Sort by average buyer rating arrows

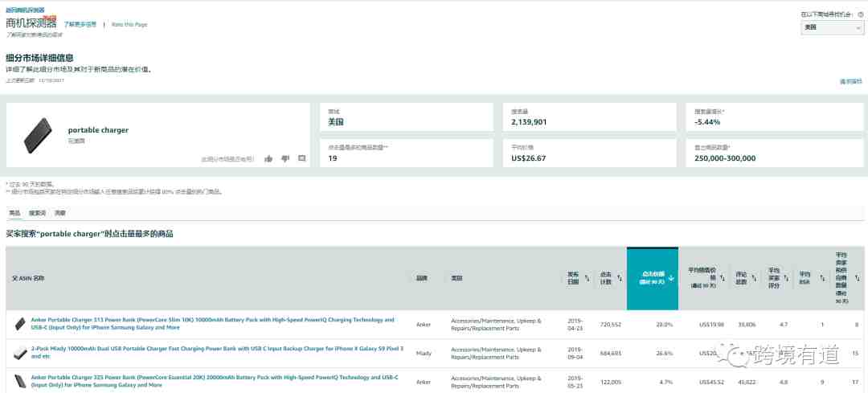click(786, 278)
